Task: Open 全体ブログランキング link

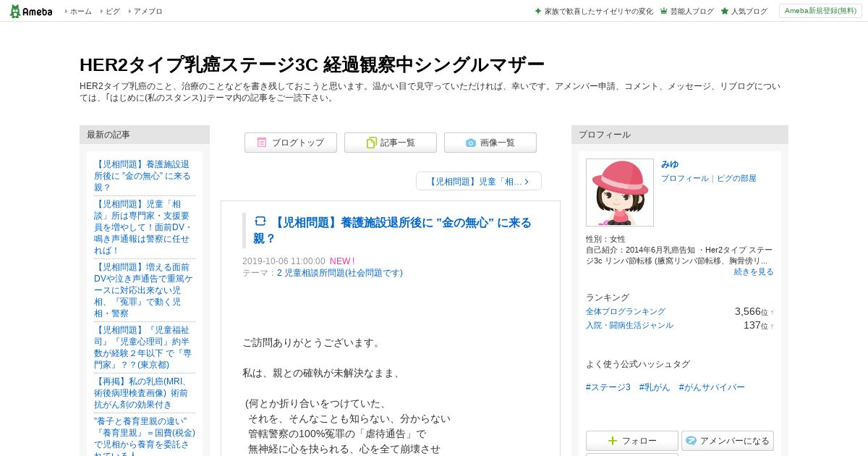Action: pos(626,311)
